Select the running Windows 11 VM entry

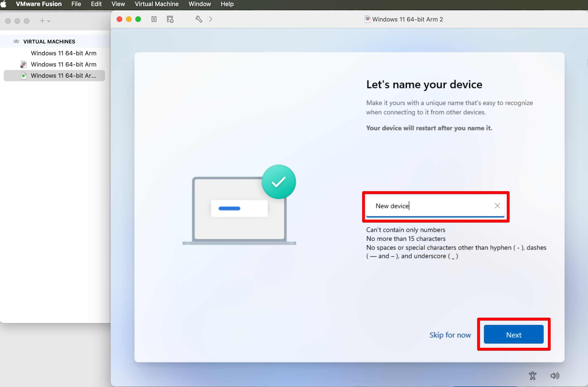[63, 76]
